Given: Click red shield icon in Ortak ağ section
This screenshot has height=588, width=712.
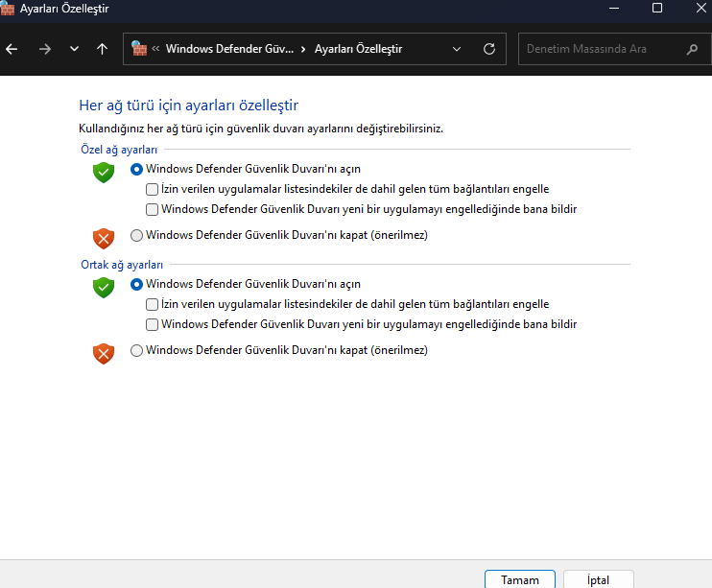Looking at the screenshot, I should pyautogui.click(x=104, y=354).
